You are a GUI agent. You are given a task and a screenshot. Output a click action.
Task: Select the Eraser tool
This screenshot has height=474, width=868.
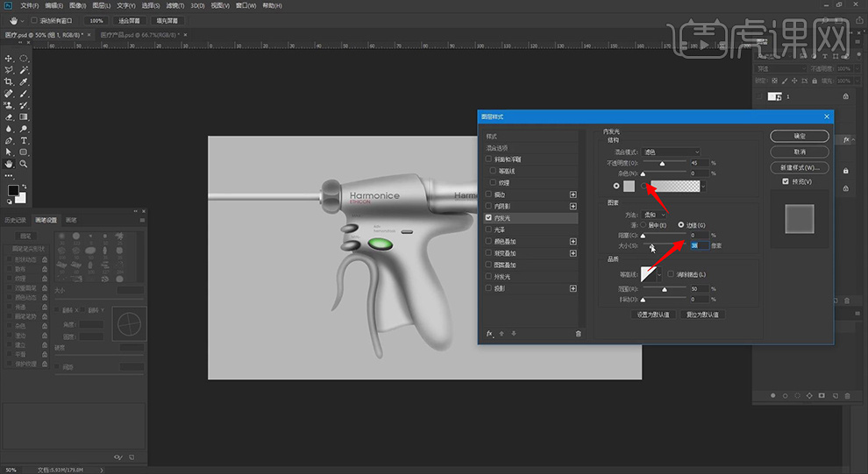click(9, 117)
